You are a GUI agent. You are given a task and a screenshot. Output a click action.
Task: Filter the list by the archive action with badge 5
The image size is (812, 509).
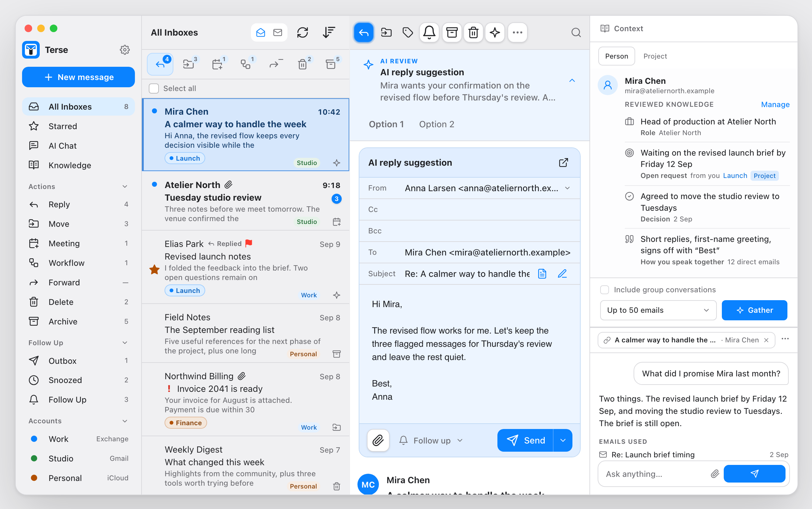coord(331,64)
